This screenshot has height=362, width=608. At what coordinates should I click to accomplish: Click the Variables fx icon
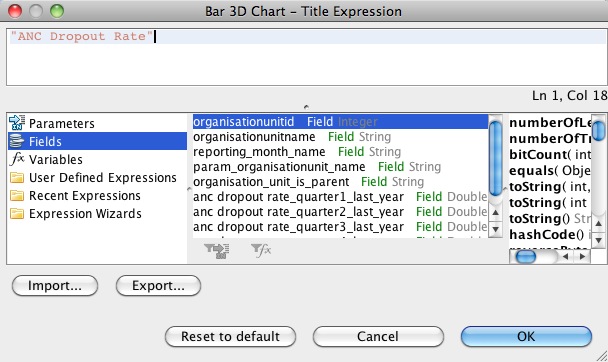pyautogui.click(x=17, y=159)
